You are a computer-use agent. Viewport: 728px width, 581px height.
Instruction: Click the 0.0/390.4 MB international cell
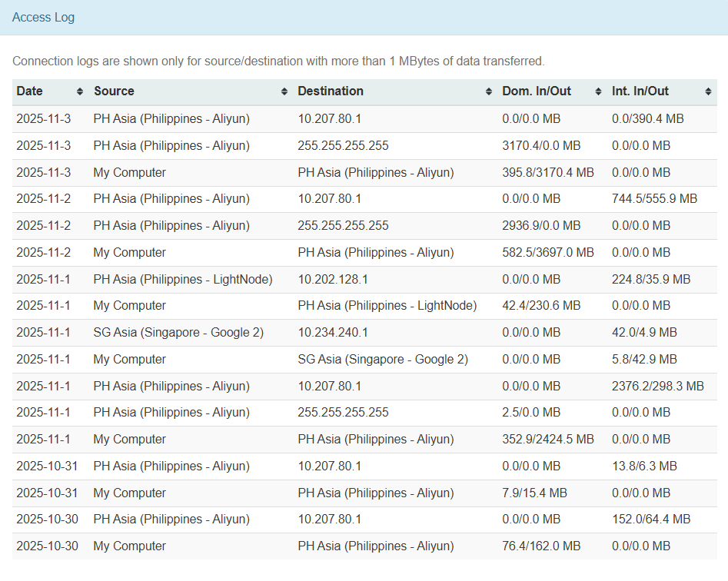point(647,118)
